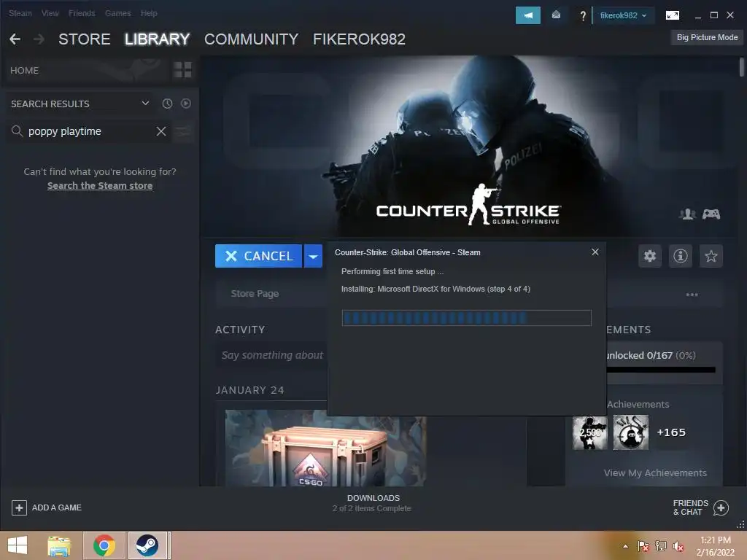View friends who play icon

687,214
